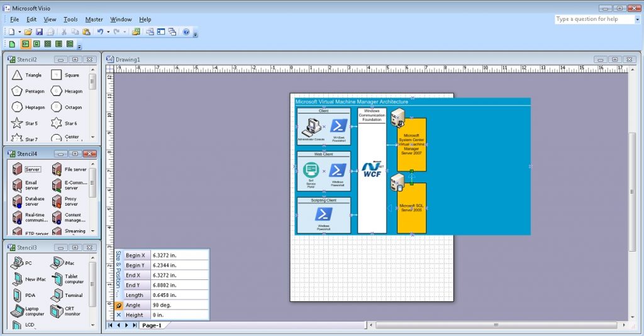The image size is (644, 336).
Task: Toggle the highlighted stencil view mode button
Action: coord(25,44)
